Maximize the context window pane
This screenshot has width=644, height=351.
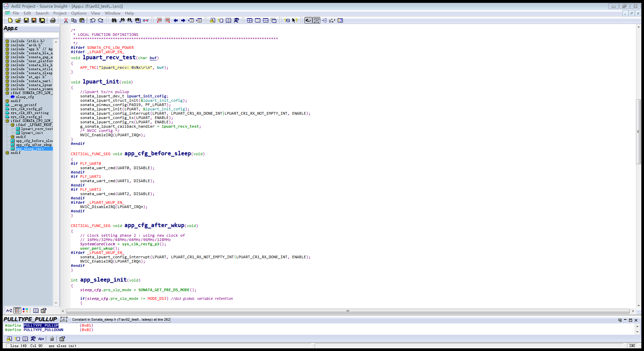coord(630,320)
